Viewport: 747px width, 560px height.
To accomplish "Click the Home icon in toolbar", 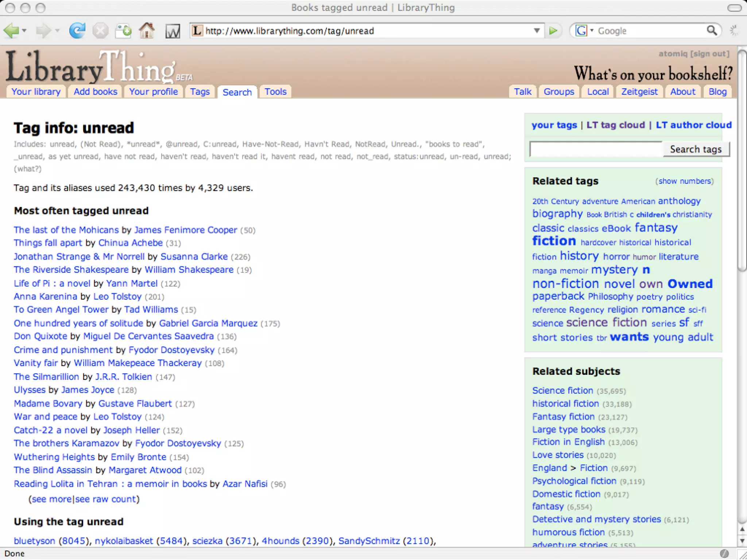I will click(147, 31).
